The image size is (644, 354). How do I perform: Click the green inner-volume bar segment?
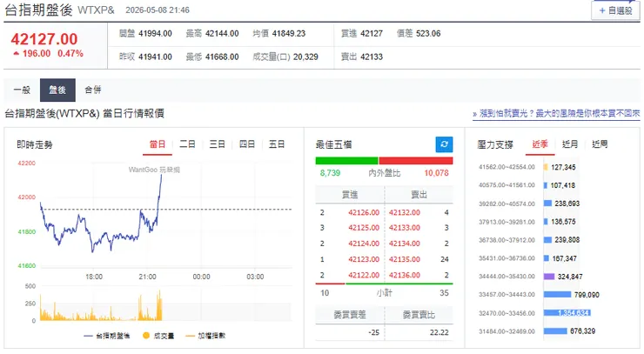point(346,161)
